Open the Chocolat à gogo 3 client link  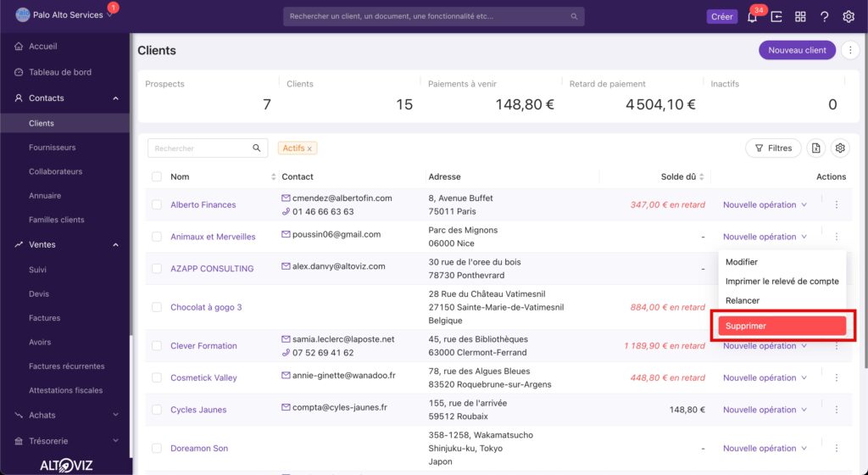(206, 308)
